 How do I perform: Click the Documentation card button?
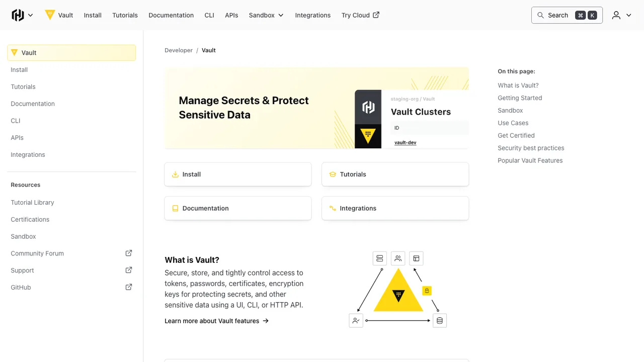238,208
